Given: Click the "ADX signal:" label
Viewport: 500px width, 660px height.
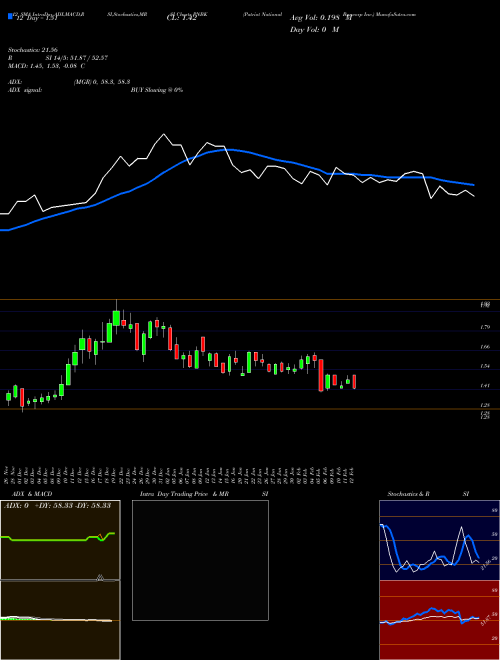Looking at the screenshot, I should click(25, 90).
